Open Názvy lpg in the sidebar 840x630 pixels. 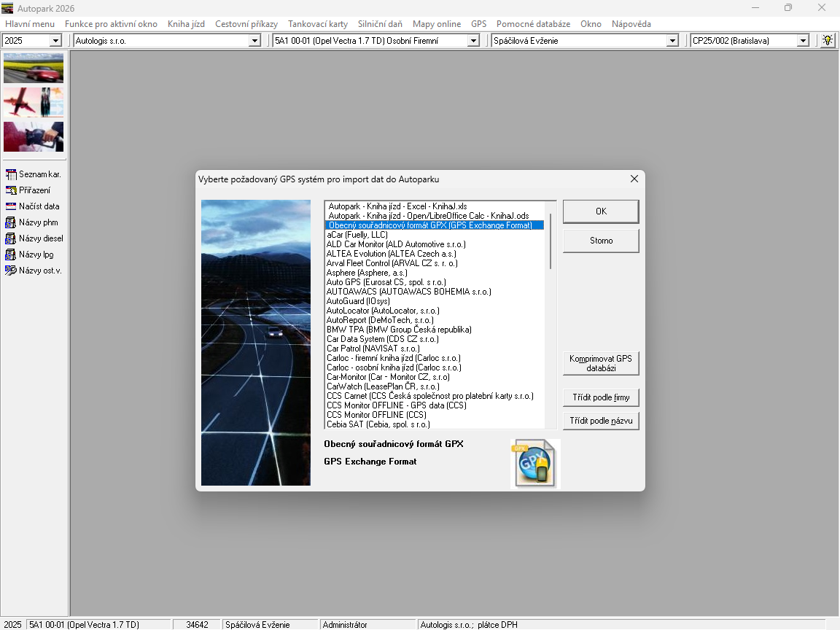(34, 254)
